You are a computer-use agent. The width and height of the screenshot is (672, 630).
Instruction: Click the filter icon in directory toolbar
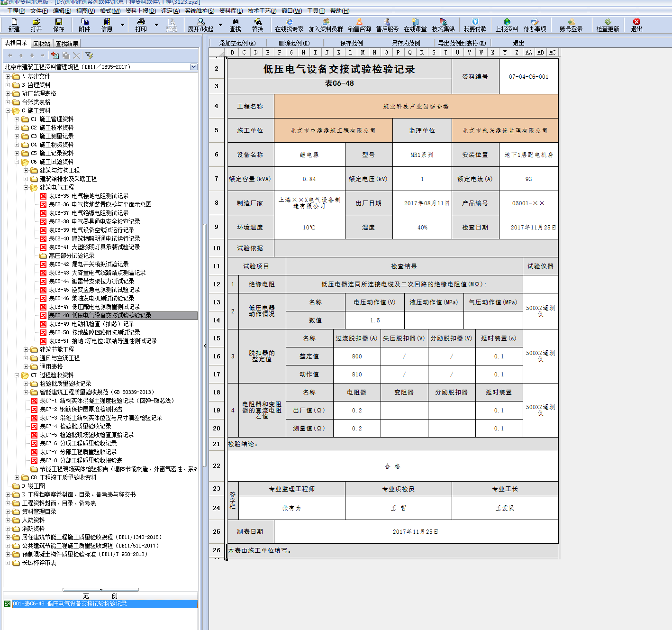[x=89, y=55]
